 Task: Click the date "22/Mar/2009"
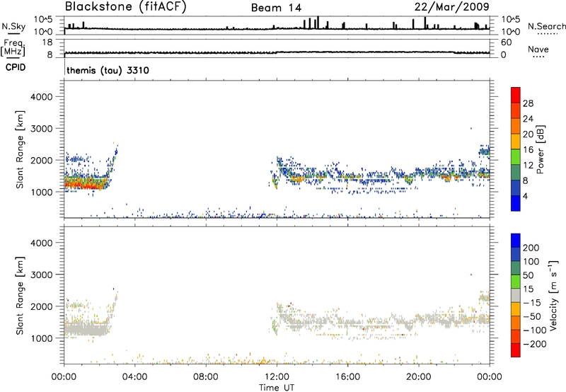click(451, 6)
